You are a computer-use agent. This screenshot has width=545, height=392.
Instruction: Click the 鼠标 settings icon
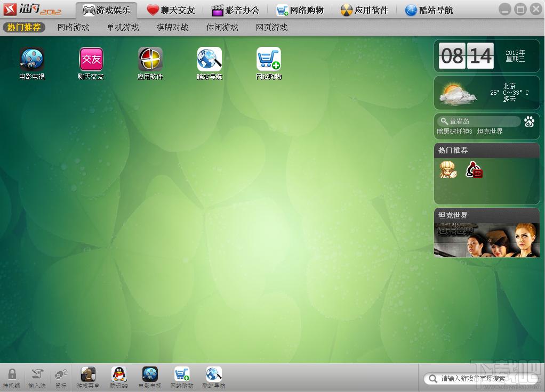coord(61,378)
